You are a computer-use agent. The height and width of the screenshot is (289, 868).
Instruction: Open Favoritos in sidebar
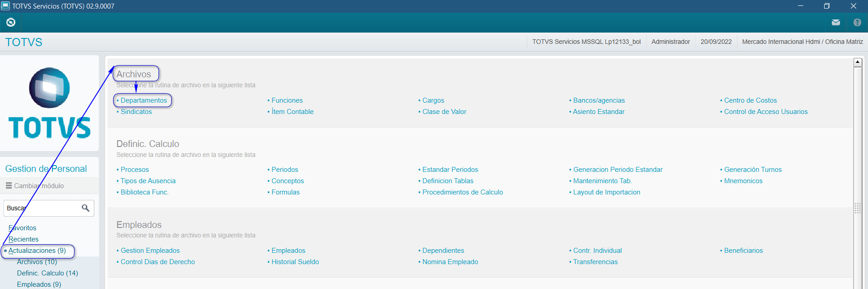[22, 228]
